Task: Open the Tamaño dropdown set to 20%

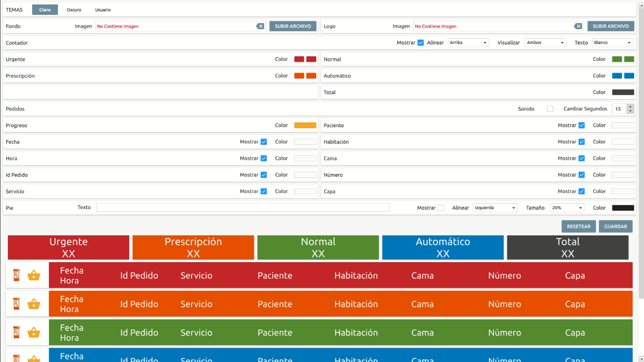Action: pyautogui.click(x=567, y=208)
